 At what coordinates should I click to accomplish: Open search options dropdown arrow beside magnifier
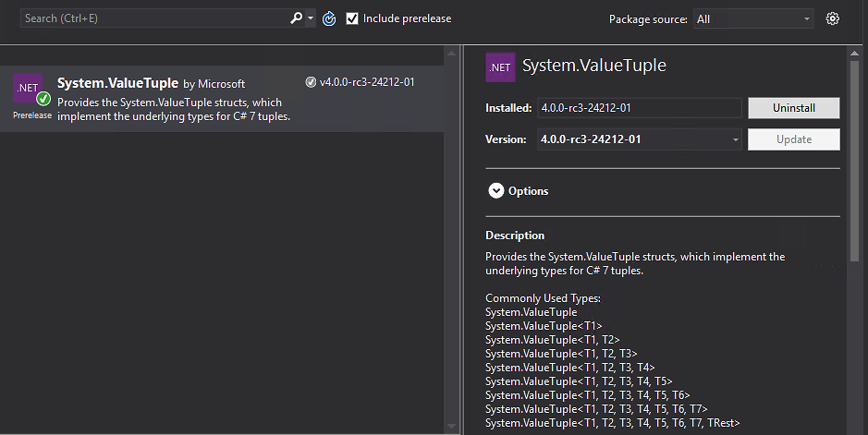pyautogui.click(x=311, y=18)
